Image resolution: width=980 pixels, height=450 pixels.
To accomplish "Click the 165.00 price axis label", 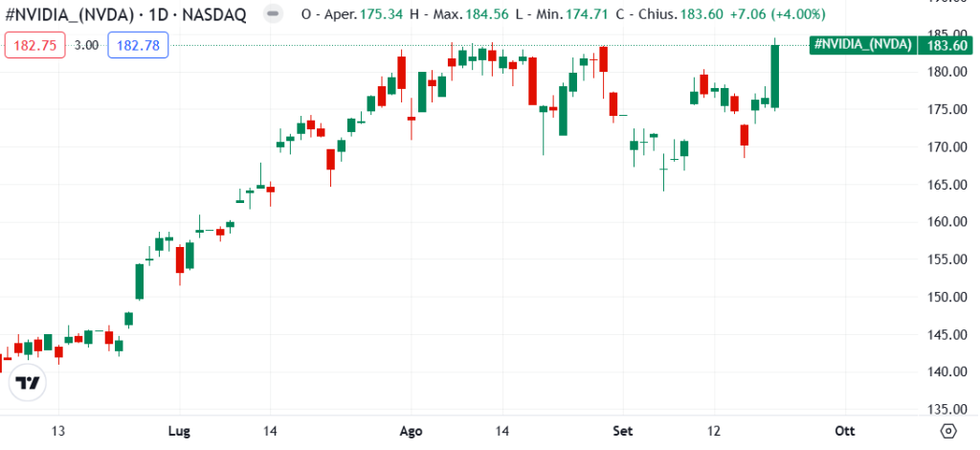I will point(947,185).
